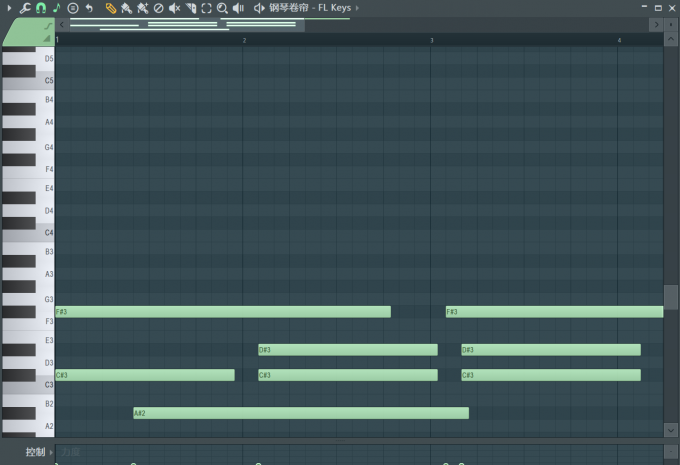Screen dimensions: 680x465
Task: Toggle the portamento curve icon
Action: click(48, 26)
